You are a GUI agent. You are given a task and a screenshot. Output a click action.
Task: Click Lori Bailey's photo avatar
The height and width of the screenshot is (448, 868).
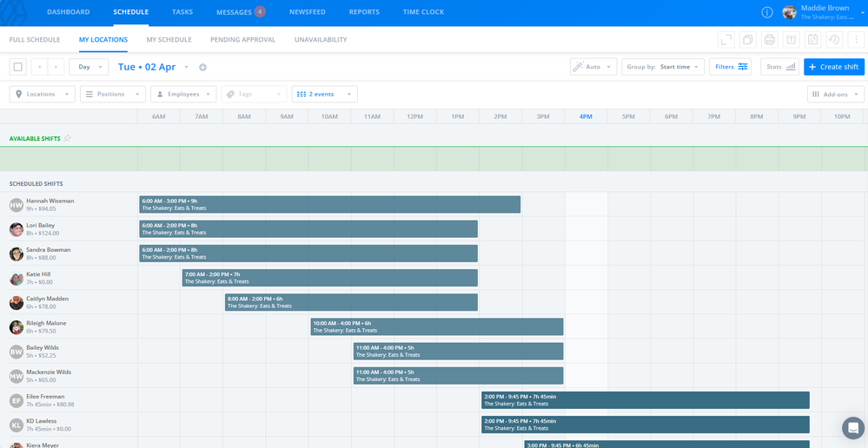pos(16,229)
